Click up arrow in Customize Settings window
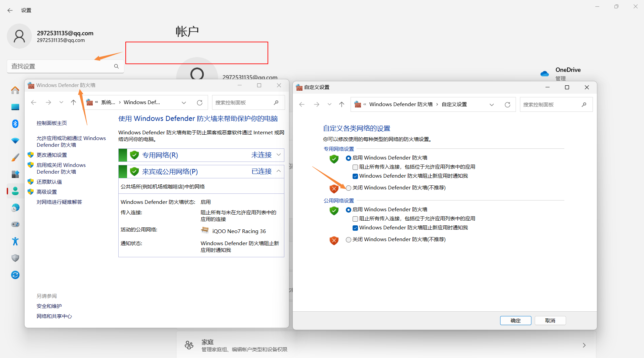644x358 pixels. 341,104
